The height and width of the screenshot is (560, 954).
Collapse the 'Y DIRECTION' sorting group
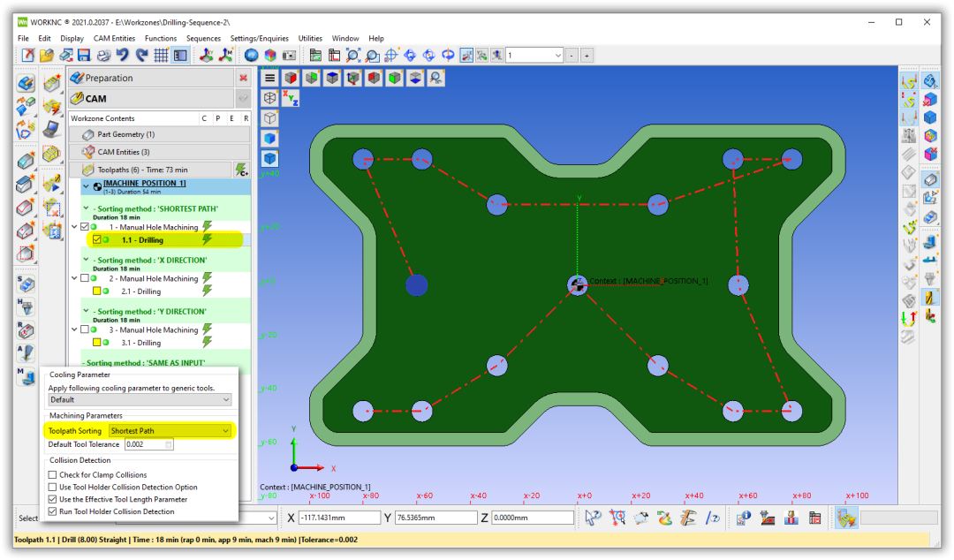pos(86,310)
